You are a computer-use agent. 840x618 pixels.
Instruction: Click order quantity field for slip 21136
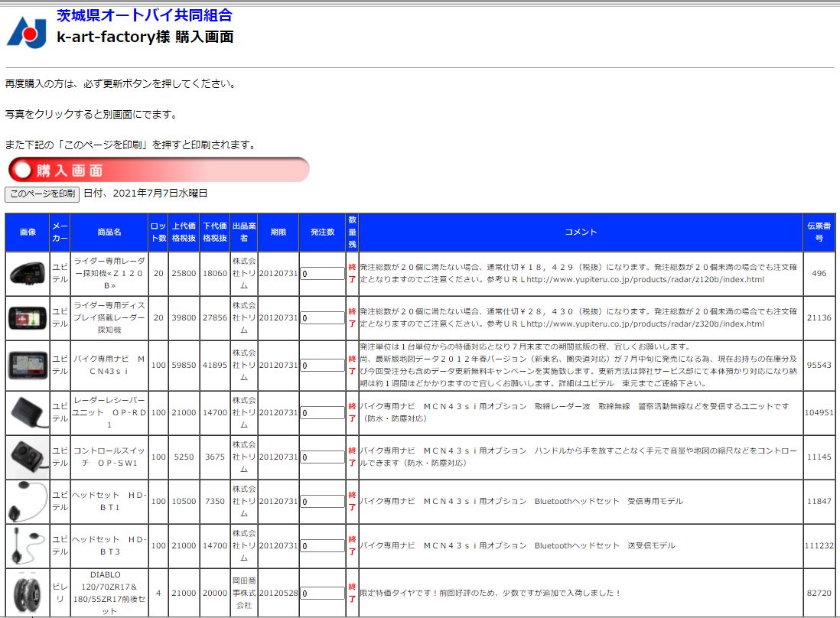(x=322, y=318)
